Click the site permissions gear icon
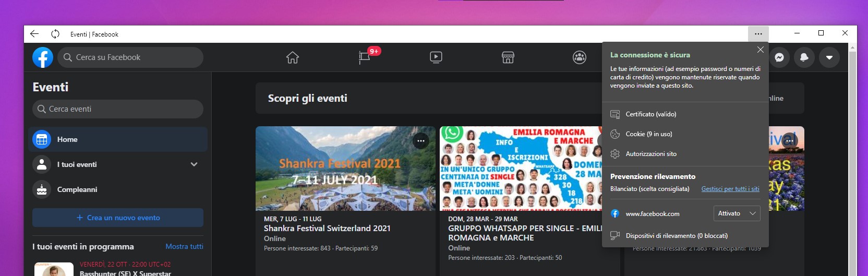 pos(615,154)
